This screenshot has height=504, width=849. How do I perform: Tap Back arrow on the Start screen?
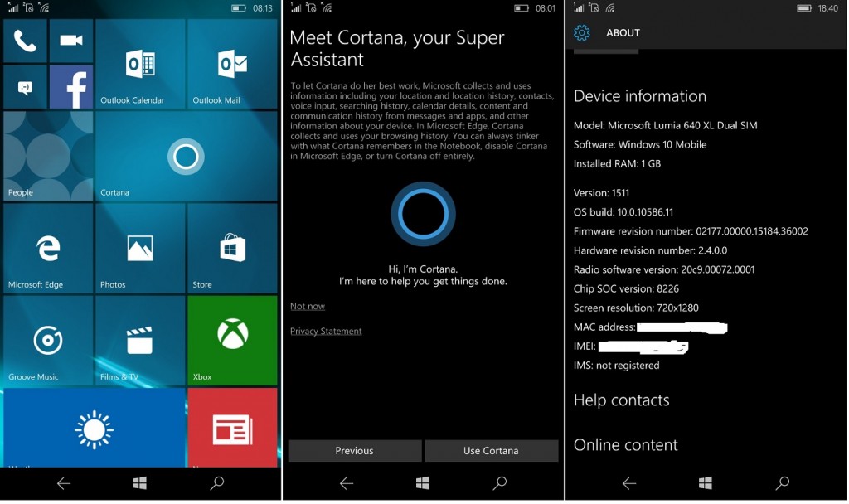point(64,483)
